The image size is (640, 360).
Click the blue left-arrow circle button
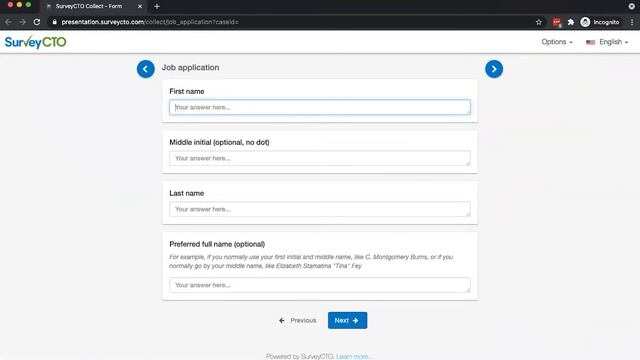pyautogui.click(x=146, y=69)
